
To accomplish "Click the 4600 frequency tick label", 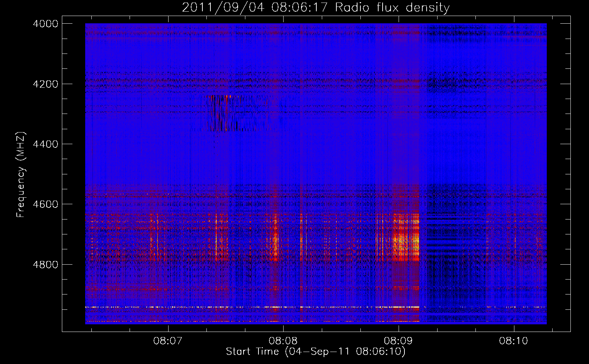I will coord(46,204).
